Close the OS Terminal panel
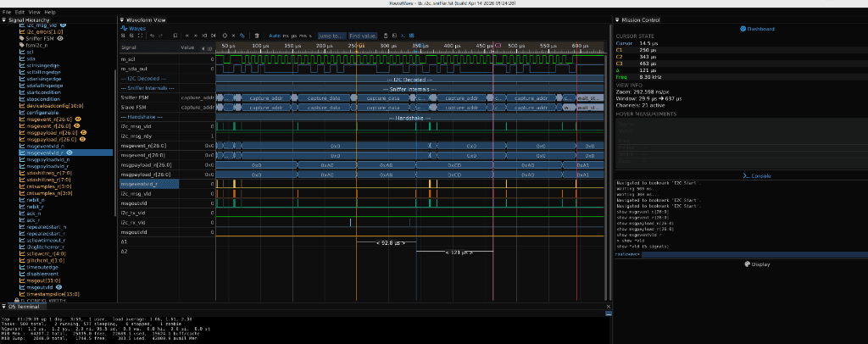 [609, 307]
